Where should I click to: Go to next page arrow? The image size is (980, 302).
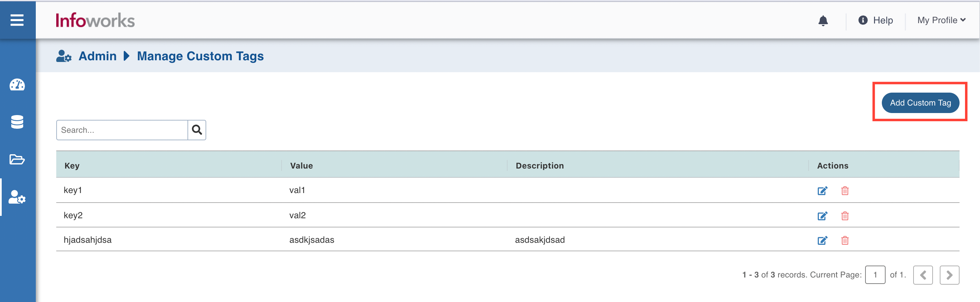point(949,275)
